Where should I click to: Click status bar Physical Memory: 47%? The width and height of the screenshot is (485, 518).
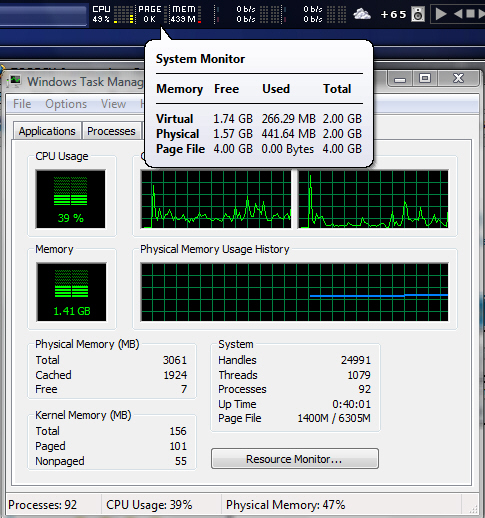coord(285,505)
